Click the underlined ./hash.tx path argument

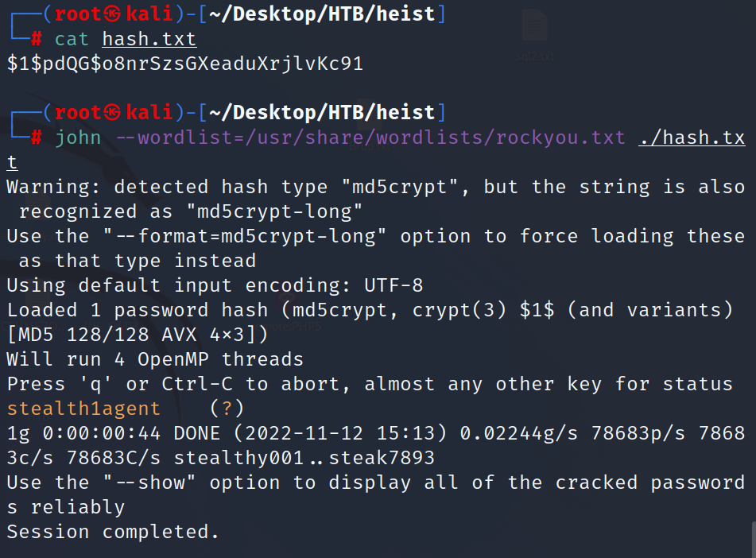(x=692, y=138)
